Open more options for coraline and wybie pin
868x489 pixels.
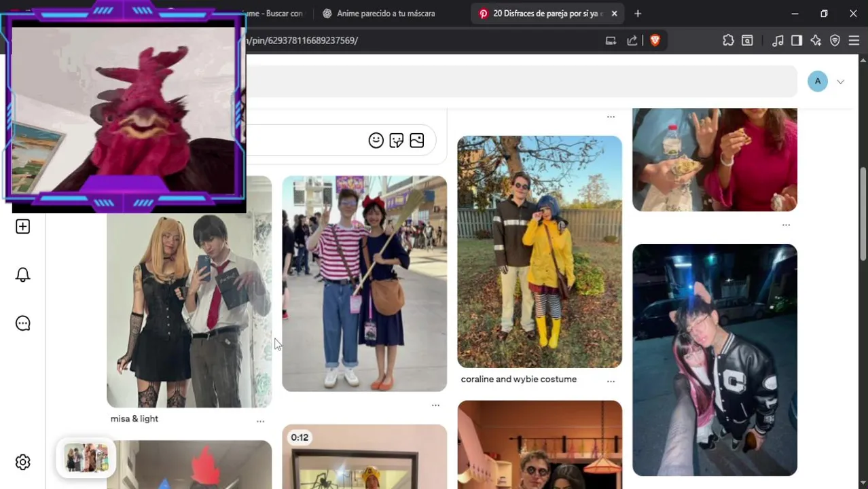611,382
